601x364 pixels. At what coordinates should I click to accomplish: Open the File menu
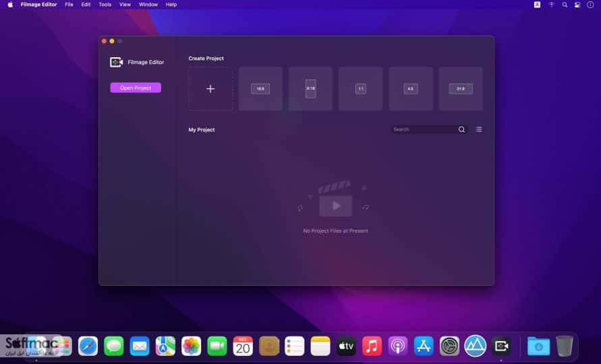pos(69,5)
